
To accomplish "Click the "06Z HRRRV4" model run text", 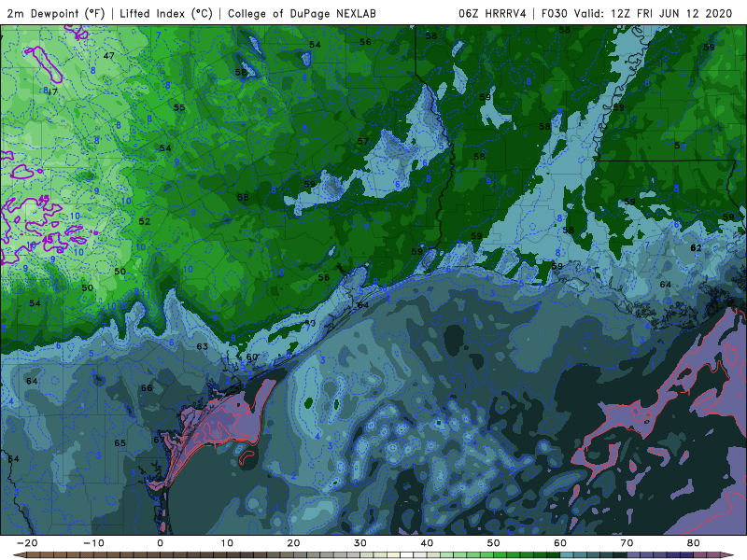I will tap(492, 14).
